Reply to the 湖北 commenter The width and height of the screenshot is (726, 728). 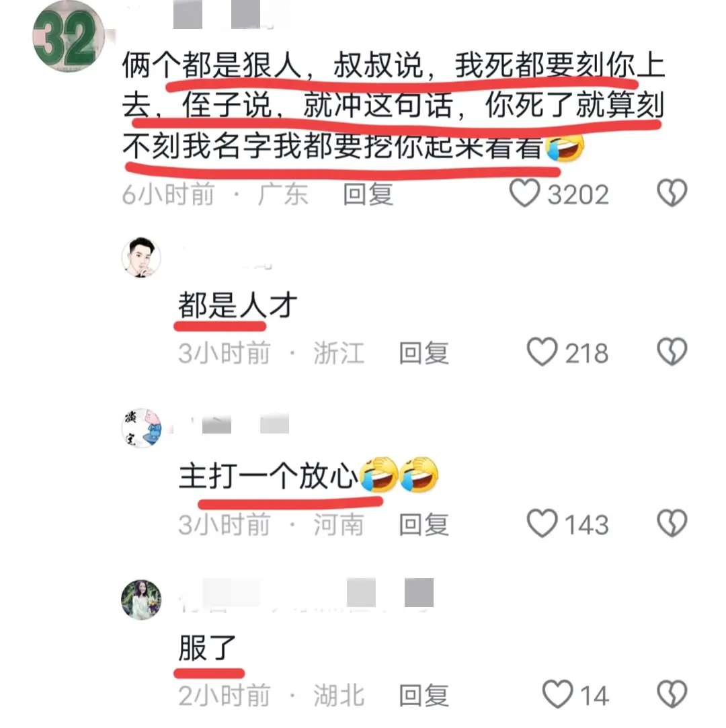click(x=424, y=696)
